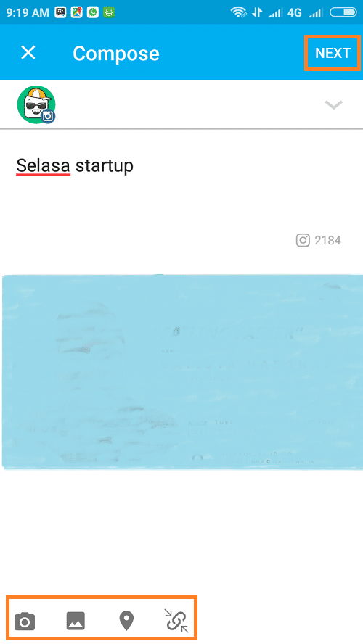
Task: Tap the Wi-Fi signal icon in status bar
Action: [x=238, y=12]
